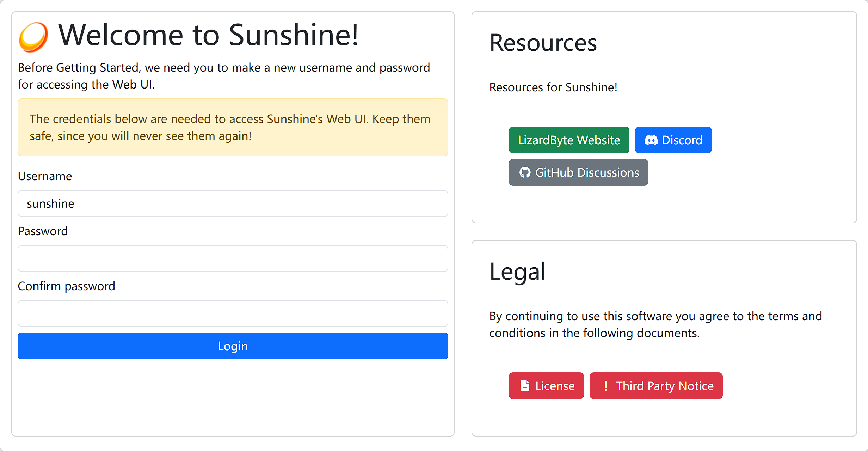The image size is (868, 451).
Task: Click the Third Party Notice exclamation icon
Action: coord(605,386)
